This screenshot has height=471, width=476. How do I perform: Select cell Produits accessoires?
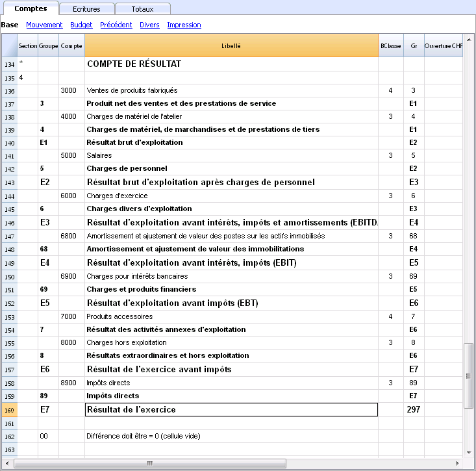pos(231,317)
